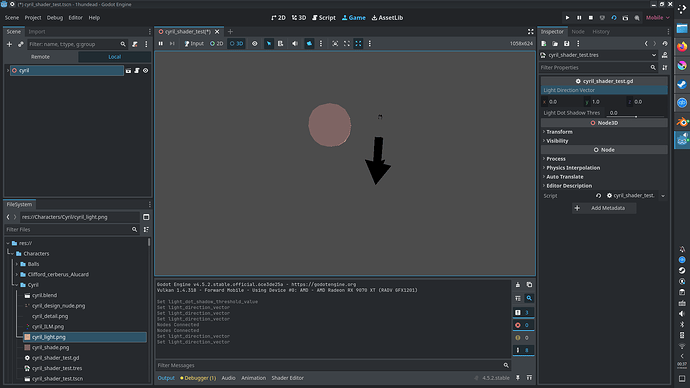
Task: Toggle visibility eye of cyril node
Action: (x=146, y=70)
